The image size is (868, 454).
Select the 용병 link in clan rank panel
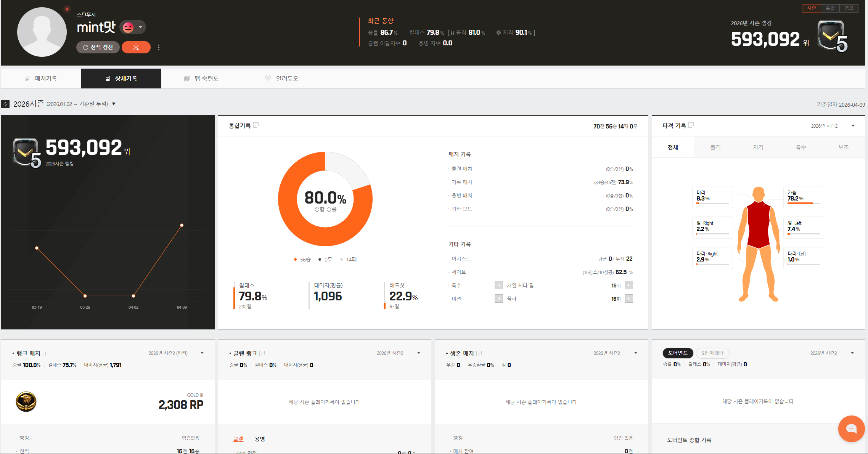pos(260,439)
